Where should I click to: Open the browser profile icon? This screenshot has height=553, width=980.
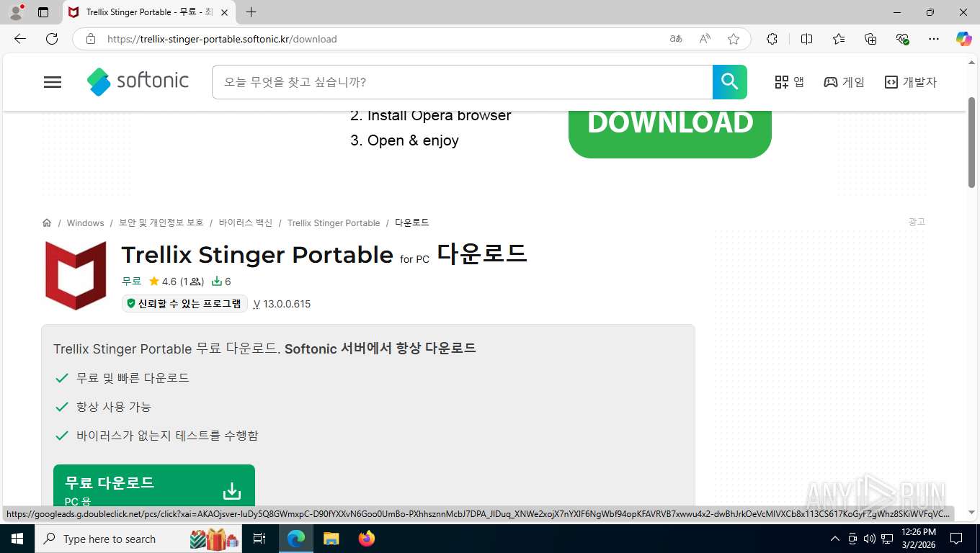click(16, 12)
